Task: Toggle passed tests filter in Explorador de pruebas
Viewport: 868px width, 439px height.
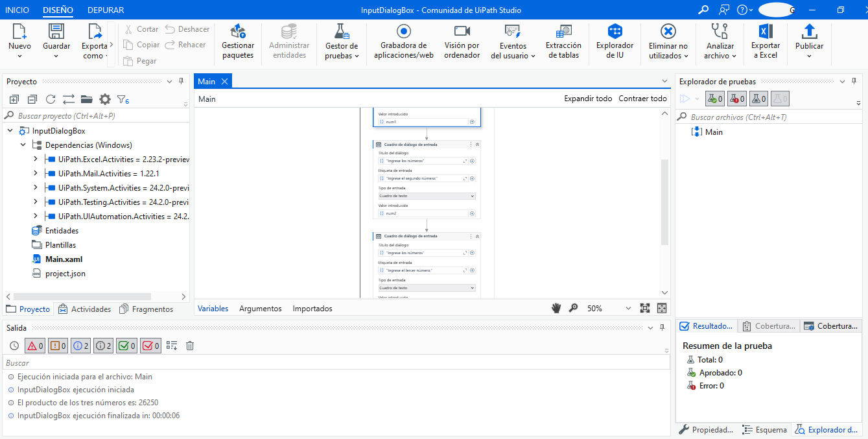Action: coord(715,99)
